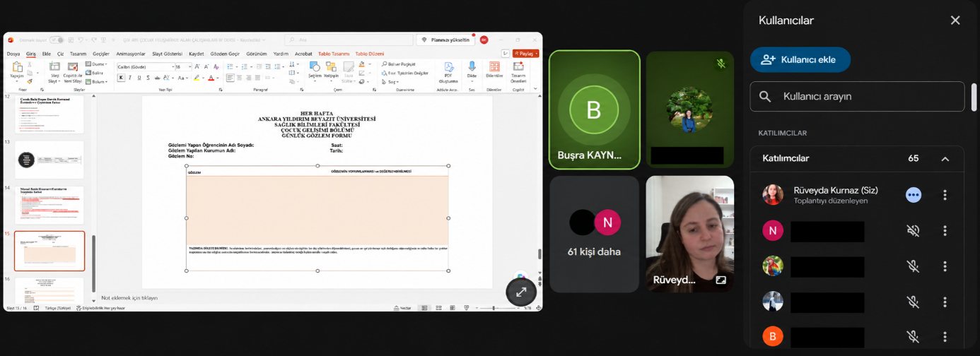Click the undo icon in PowerPoint title bar
Viewport: 980px width, 356px height.
[80, 40]
